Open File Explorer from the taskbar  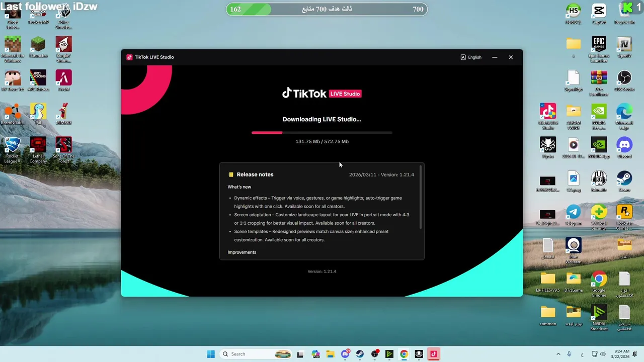330,354
